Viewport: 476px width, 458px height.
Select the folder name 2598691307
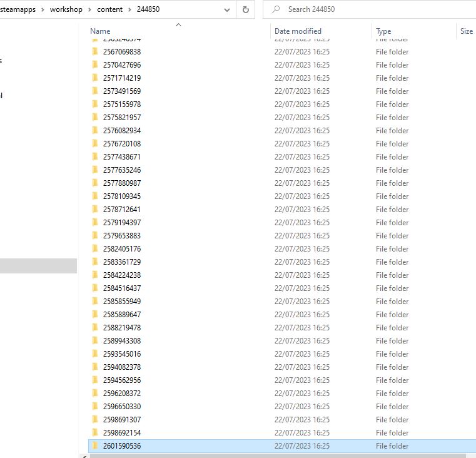pyautogui.click(x=122, y=419)
